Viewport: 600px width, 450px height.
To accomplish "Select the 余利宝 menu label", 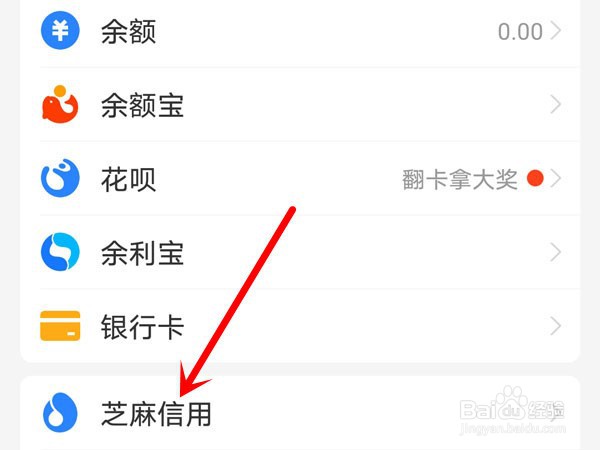I will pos(142,253).
